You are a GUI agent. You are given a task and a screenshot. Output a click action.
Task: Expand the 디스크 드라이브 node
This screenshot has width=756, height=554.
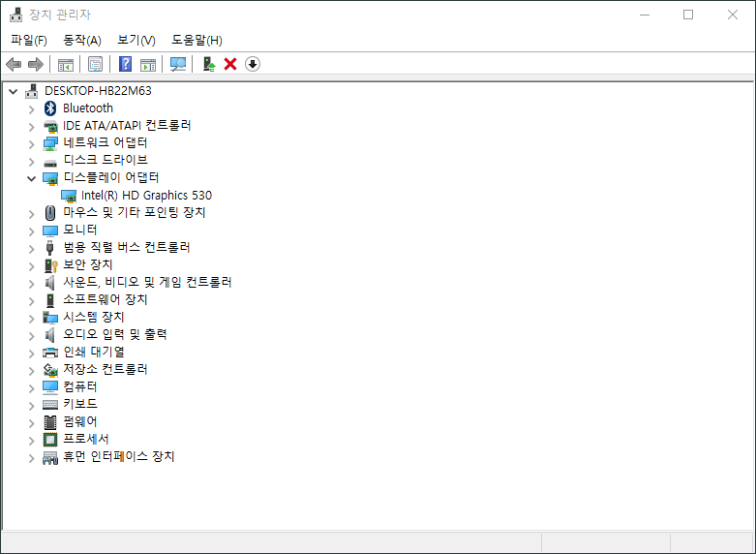(32, 162)
